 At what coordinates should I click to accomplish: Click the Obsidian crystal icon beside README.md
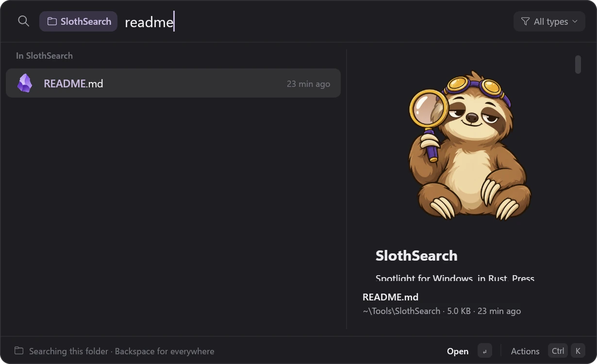point(25,83)
